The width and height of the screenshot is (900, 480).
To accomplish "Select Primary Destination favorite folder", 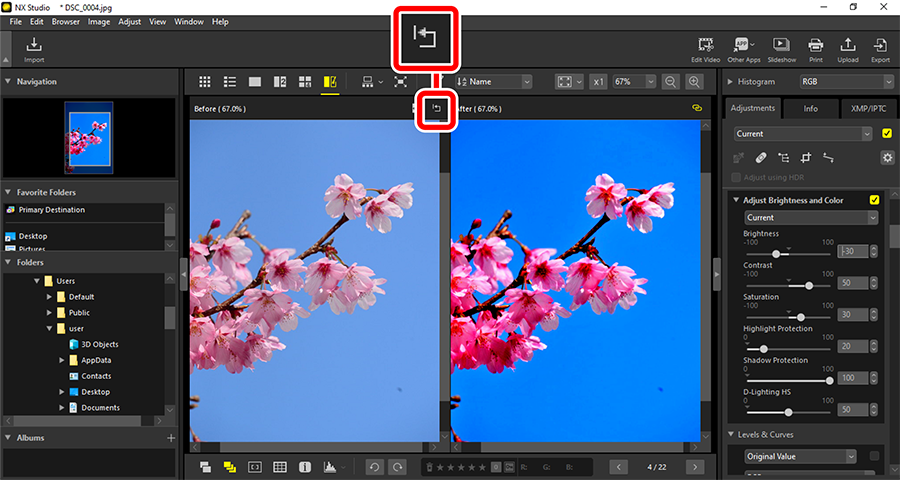I will coord(52,210).
